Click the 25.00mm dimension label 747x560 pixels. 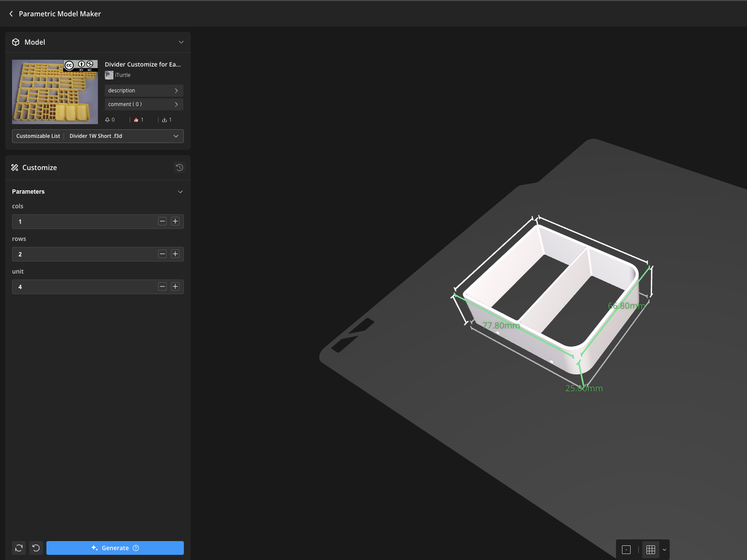point(584,388)
